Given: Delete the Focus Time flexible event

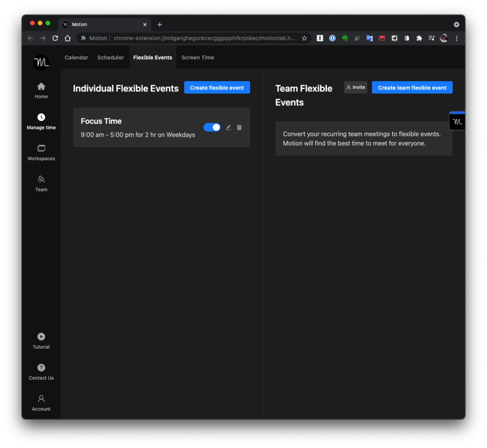Looking at the screenshot, I should [239, 127].
